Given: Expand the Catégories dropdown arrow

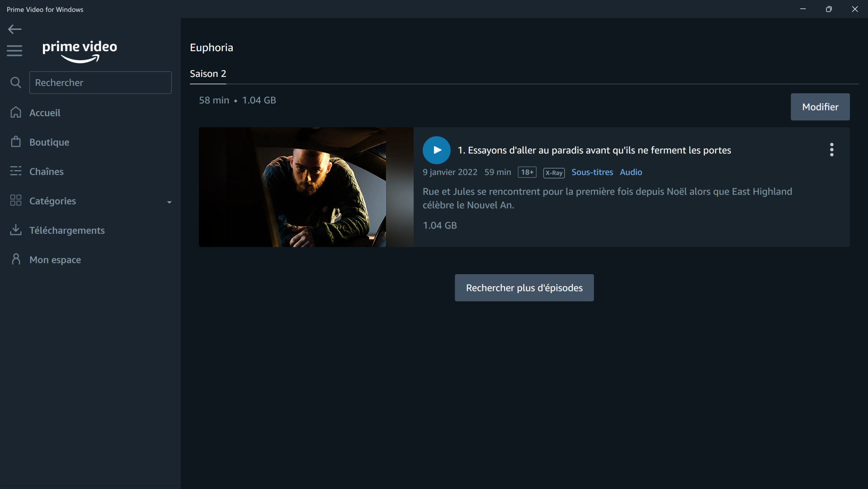Looking at the screenshot, I should (170, 202).
